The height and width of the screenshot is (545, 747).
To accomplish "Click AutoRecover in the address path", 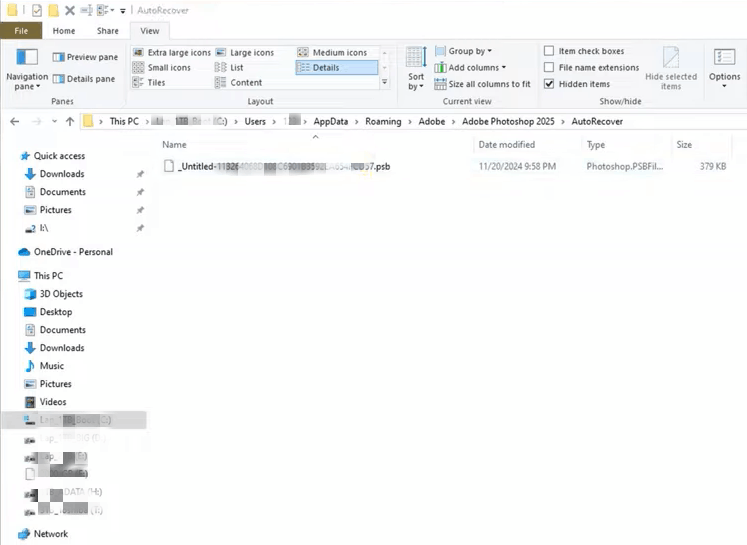I will pyautogui.click(x=597, y=121).
